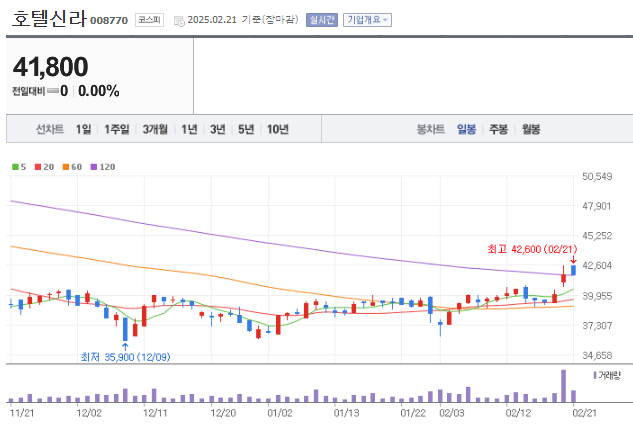
Task: Click the 37,307 price axis label
Action: [597, 325]
